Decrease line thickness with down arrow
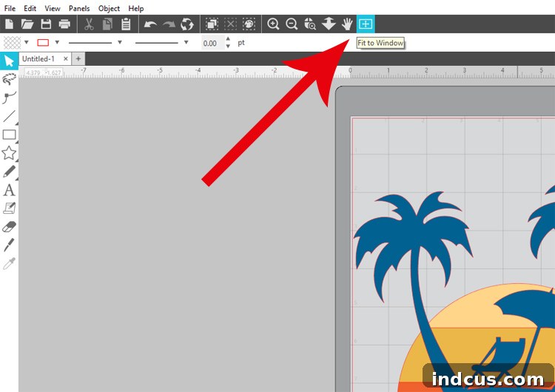This screenshot has width=555, height=392. coord(228,47)
